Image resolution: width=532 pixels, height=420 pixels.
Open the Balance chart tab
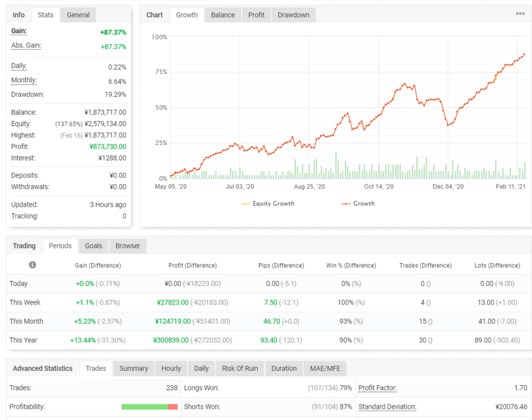coord(222,15)
